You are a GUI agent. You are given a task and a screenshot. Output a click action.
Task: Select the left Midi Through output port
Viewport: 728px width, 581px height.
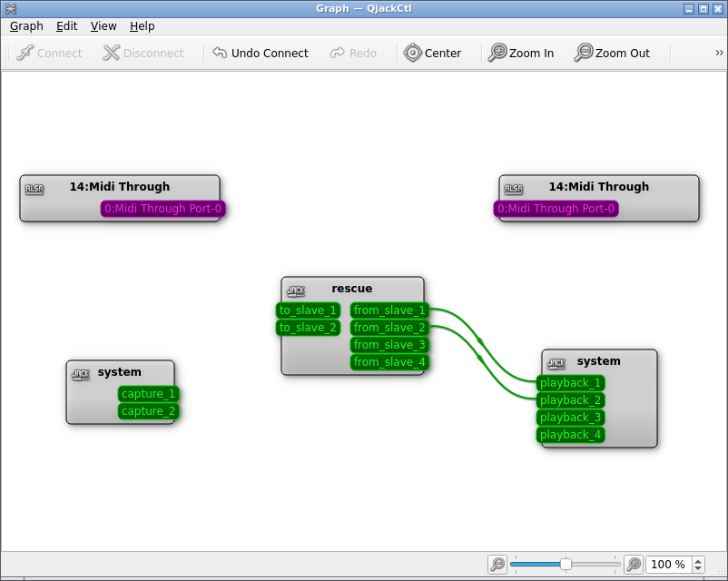[163, 209]
